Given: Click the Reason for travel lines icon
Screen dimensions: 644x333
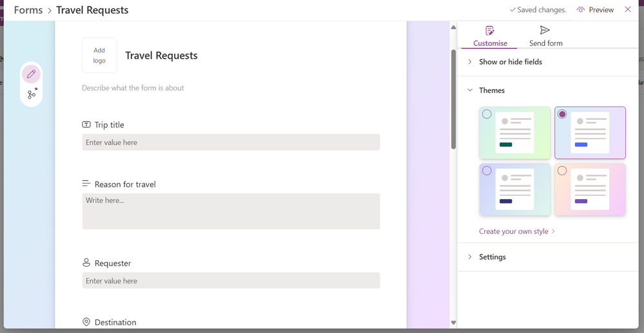Looking at the screenshot, I should pos(86,184).
